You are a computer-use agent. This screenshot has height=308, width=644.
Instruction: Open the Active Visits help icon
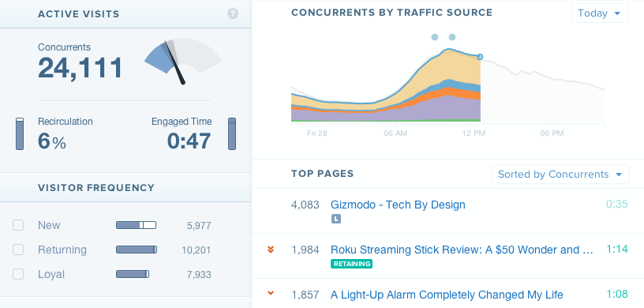click(x=233, y=13)
